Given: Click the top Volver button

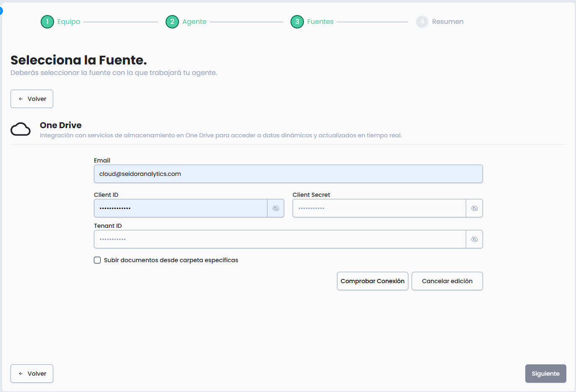Looking at the screenshot, I should (32, 99).
